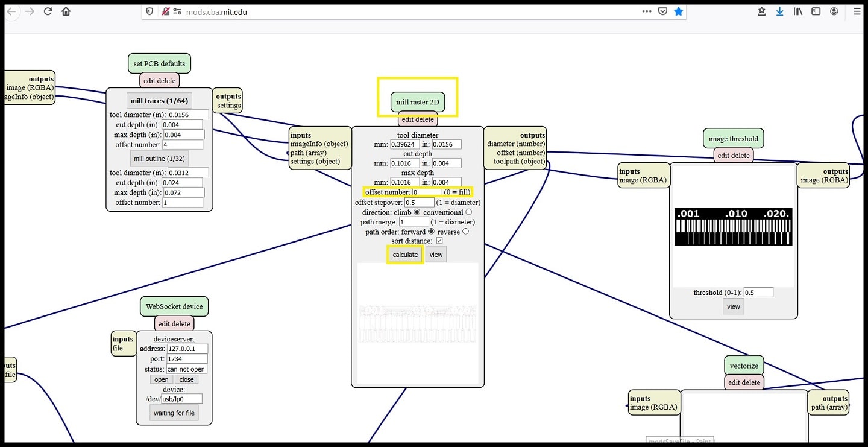Screen dimensions: 868x447
Task: Click view in image threshold module
Action: coord(734,306)
